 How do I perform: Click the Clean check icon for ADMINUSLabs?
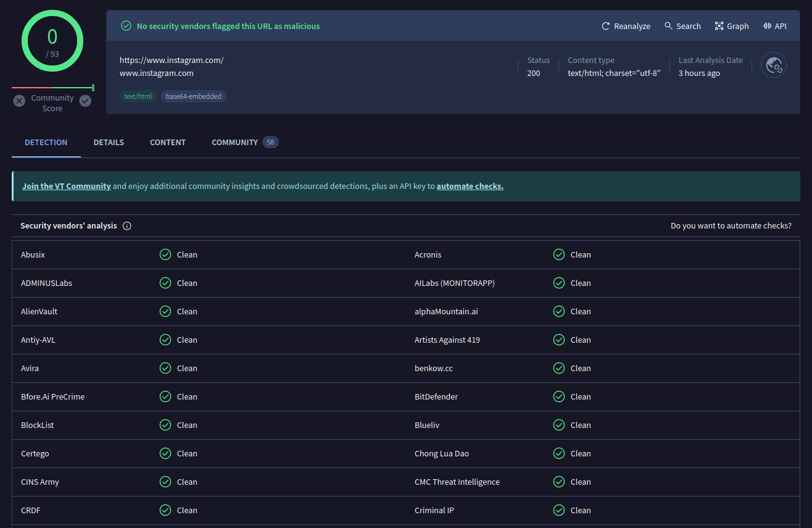(165, 283)
